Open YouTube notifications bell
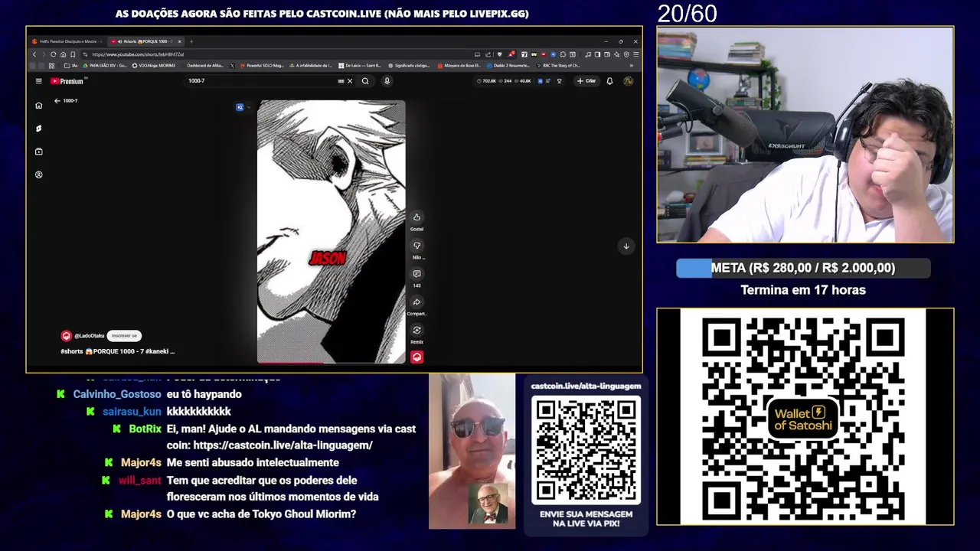 coord(609,81)
